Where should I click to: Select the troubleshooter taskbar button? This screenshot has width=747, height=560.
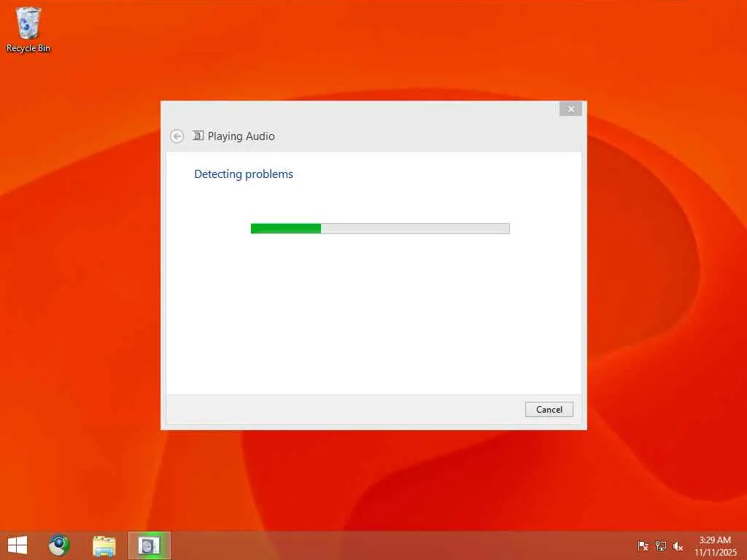(x=149, y=545)
